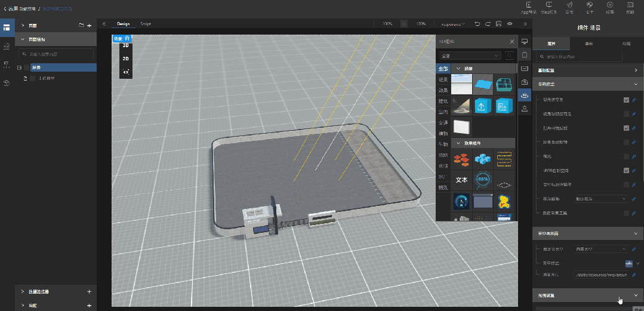Add a data connector with plus icon
Image resolution: width=644 pixels, height=311 pixels.
[90, 292]
